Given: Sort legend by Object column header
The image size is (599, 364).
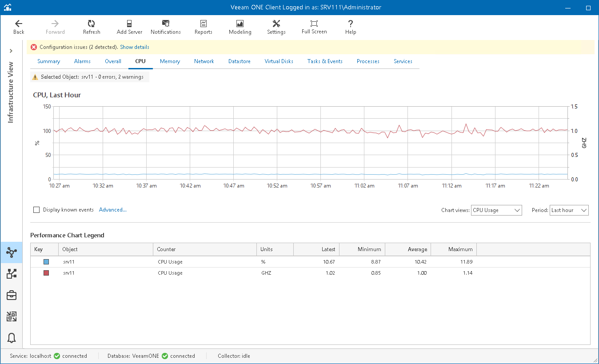Looking at the screenshot, I should [x=106, y=249].
